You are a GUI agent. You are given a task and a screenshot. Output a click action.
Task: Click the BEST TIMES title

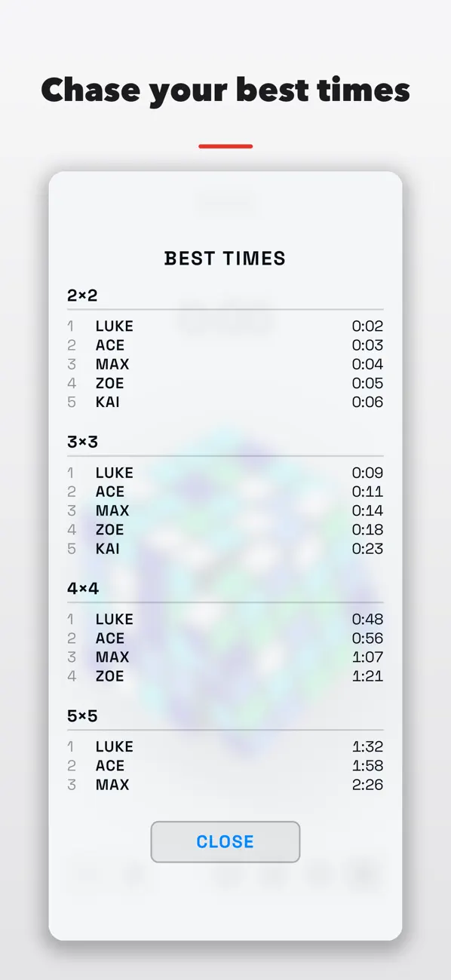(x=226, y=259)
